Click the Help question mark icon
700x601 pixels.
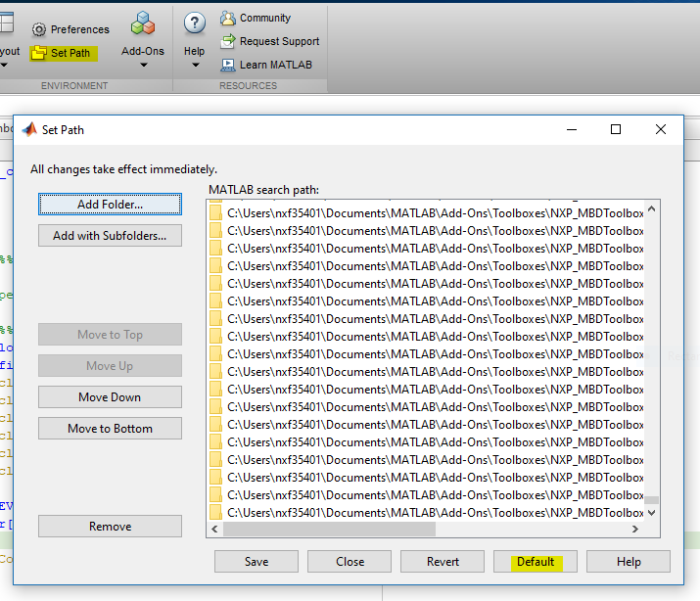point(195,23)
